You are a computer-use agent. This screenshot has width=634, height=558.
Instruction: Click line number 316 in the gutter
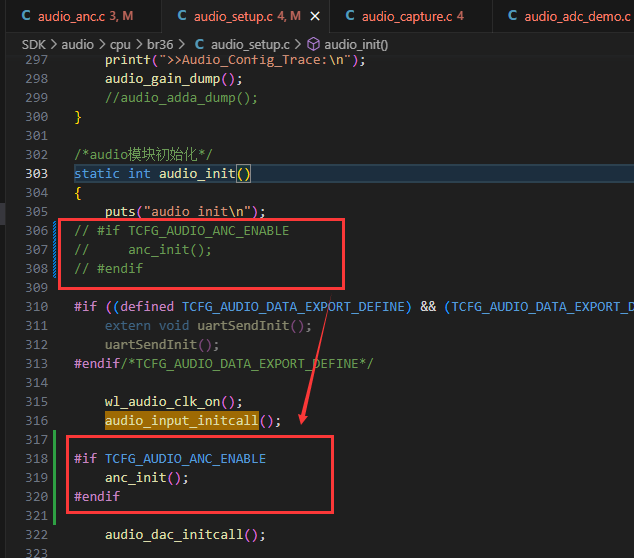[x=36, y=421]
